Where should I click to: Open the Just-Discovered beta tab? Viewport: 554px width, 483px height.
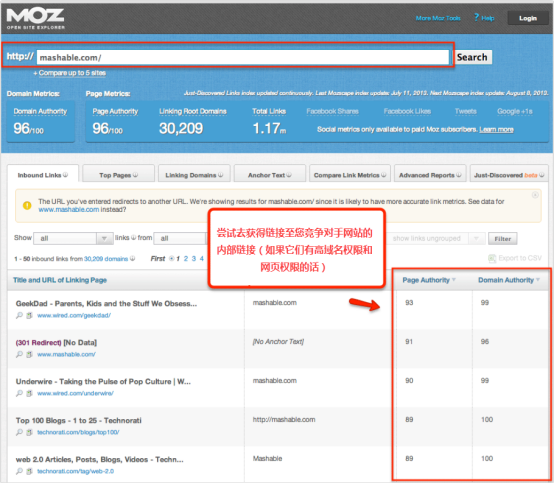[509, 174]
